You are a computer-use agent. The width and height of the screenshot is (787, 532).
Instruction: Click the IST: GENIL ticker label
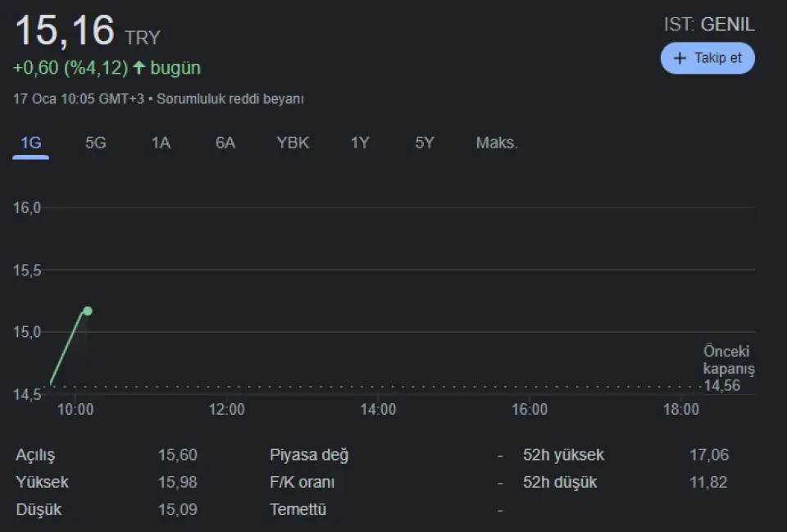click(709, 25)
